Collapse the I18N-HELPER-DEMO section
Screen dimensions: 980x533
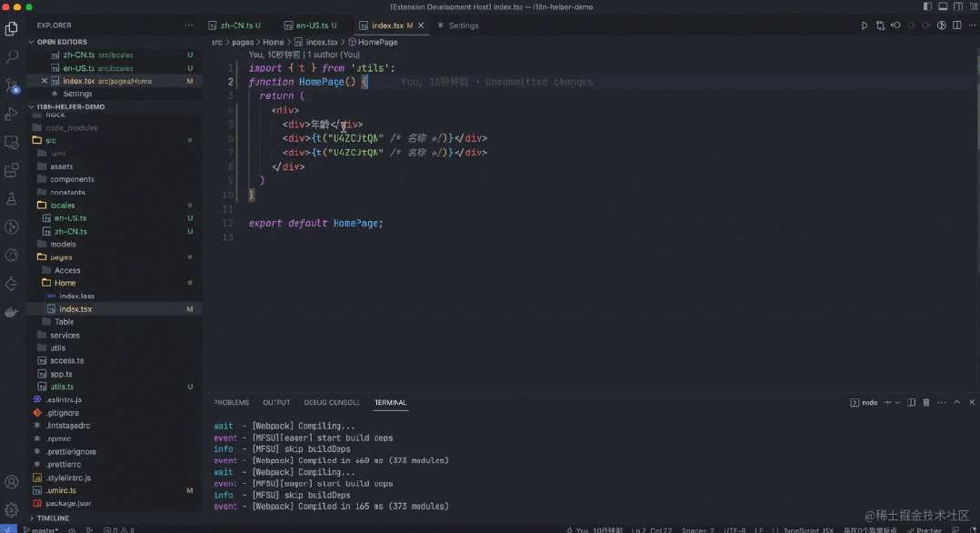pyautogui.click(x=66, y=107)
